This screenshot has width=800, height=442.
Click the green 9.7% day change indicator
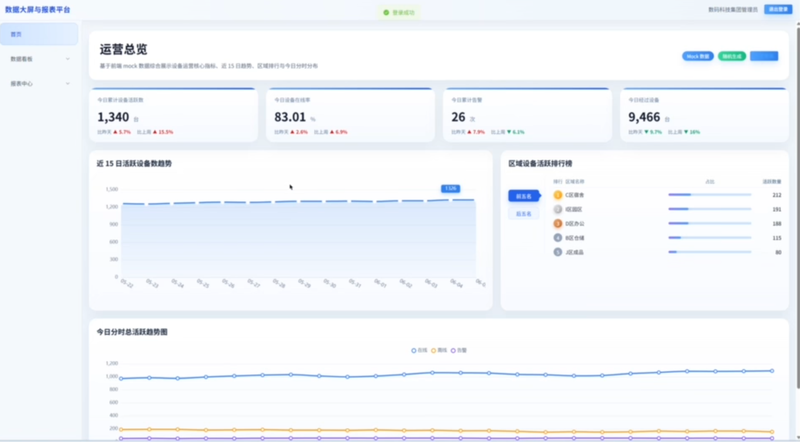pos(653,132)
